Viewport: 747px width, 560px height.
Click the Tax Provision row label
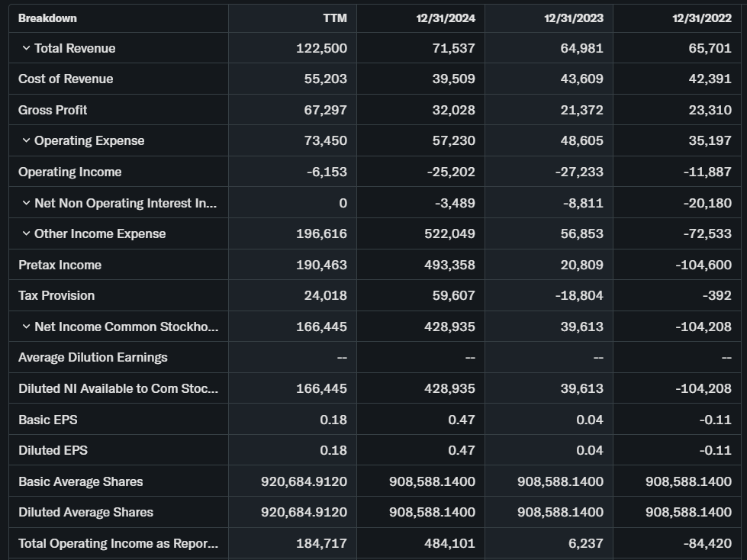(x=56, y=295)
